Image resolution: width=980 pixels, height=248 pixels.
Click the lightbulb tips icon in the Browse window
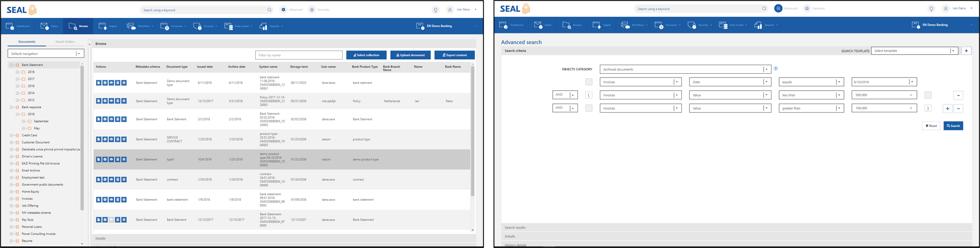click(x=436, y=10)
